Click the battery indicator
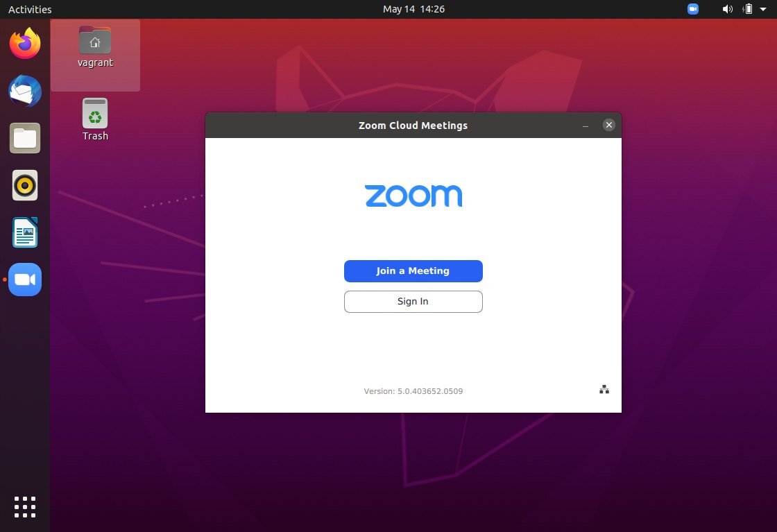 tap(747, 9)
